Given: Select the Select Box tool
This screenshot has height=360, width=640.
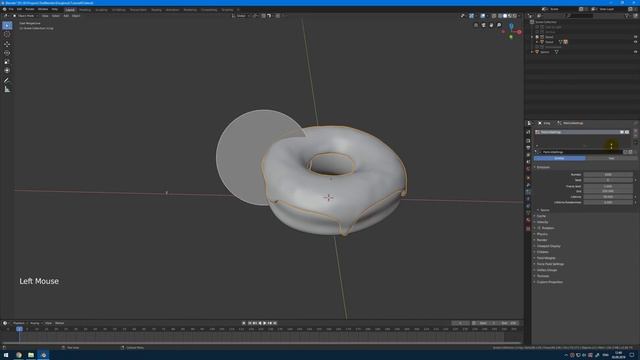Looking at the screenshot, I should tap(7, 25).
